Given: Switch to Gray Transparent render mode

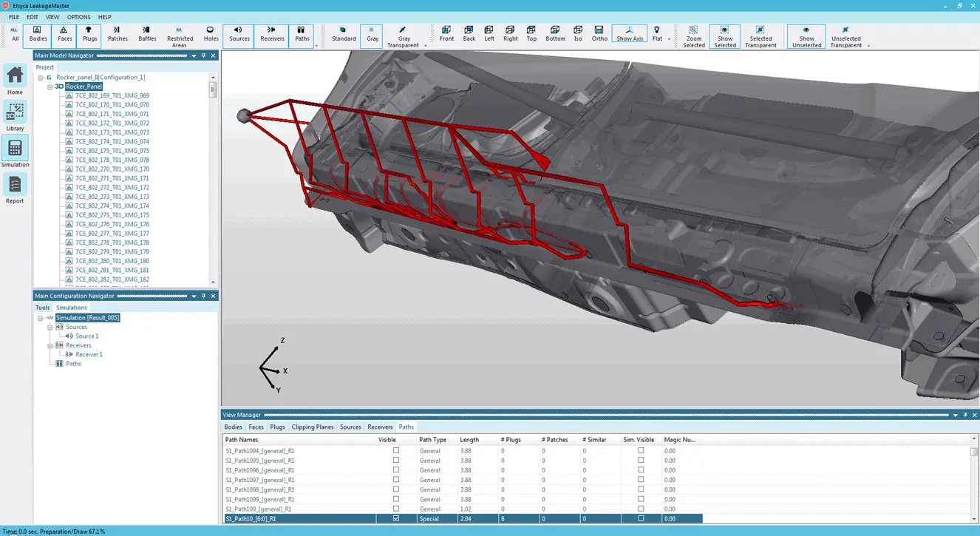Looking at the screenshot, I should 404,37.
